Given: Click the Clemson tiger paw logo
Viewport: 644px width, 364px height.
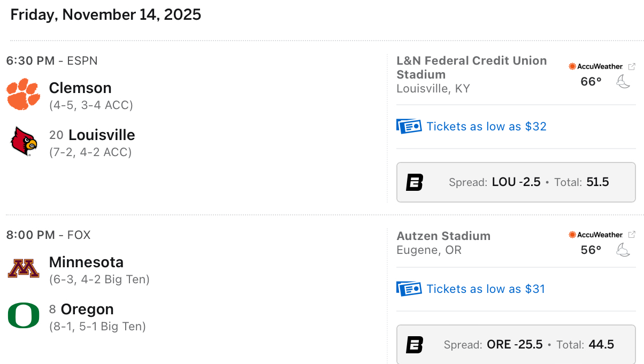Looking at the screenshot, I should (23, 94).
